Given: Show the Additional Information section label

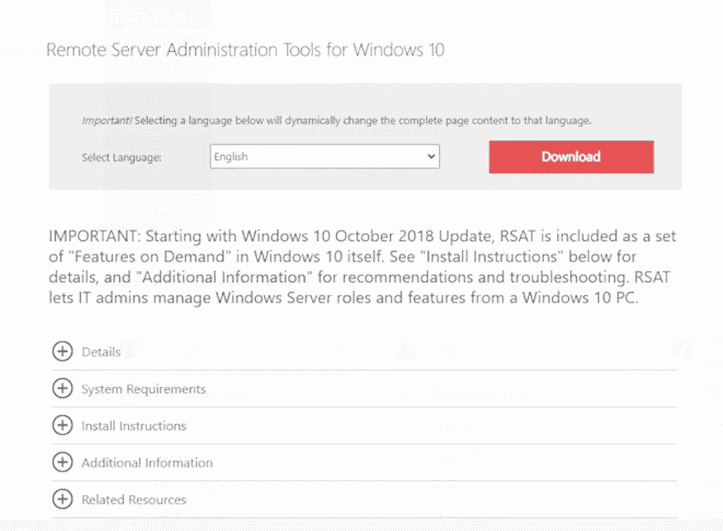Looking at the screenshot, I should point(147,463).
